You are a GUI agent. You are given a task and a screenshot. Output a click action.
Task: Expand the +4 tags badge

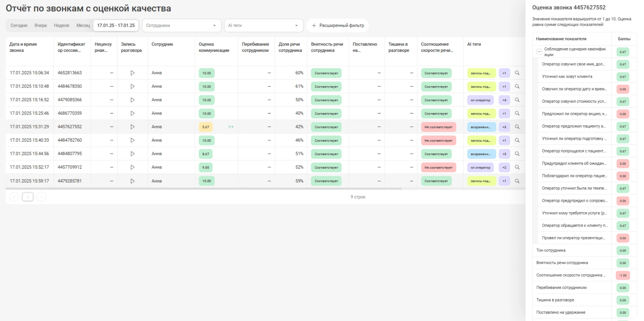[504, 100]
